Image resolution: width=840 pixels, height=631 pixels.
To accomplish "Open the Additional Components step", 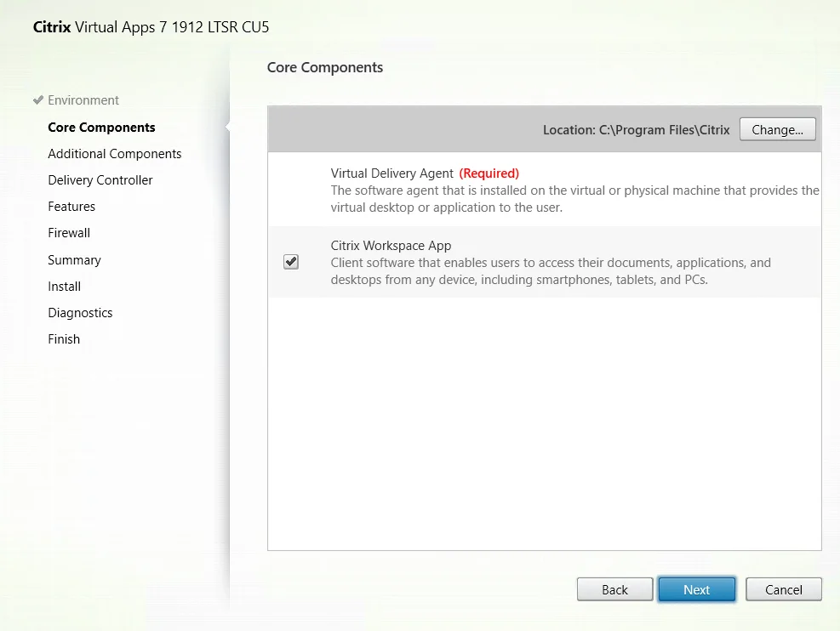I will (115, 154).
